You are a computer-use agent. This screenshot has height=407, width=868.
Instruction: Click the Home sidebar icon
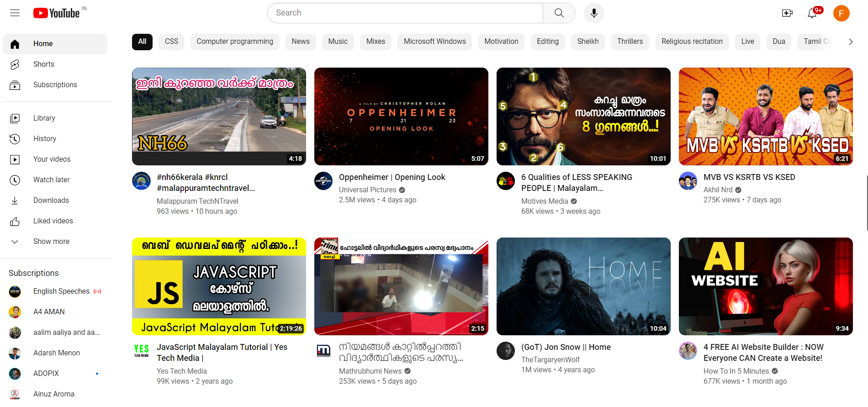click(x=15, y=44)
